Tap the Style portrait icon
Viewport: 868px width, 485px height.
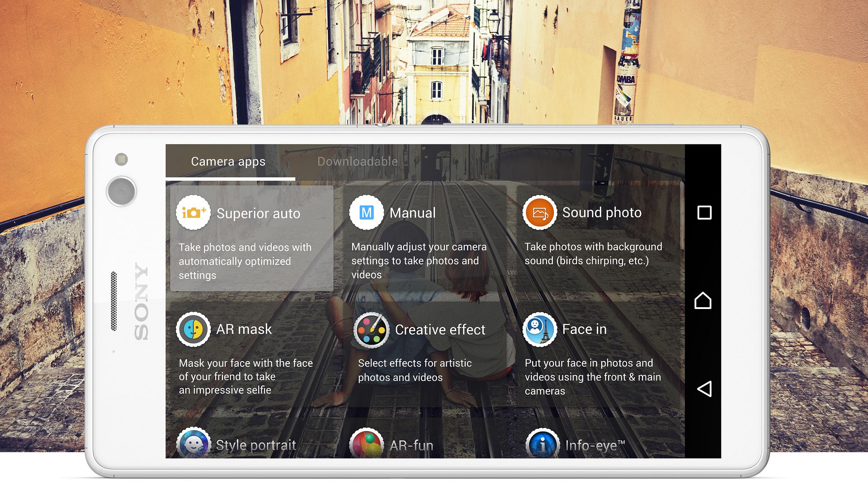(193, 443)
